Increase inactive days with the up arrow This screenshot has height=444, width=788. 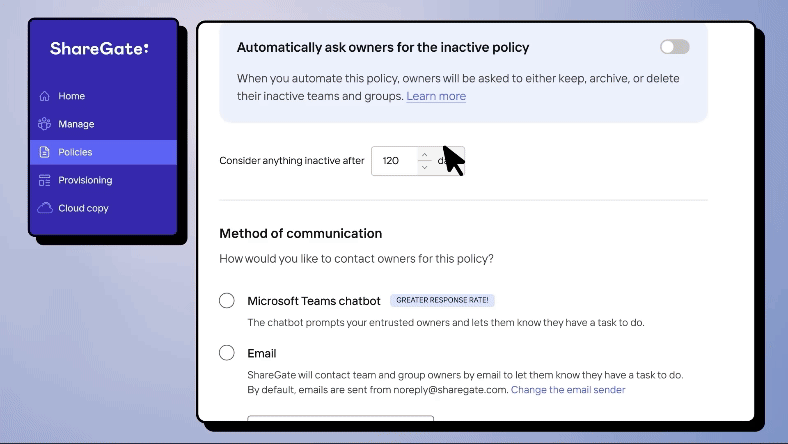click(425, 154)
